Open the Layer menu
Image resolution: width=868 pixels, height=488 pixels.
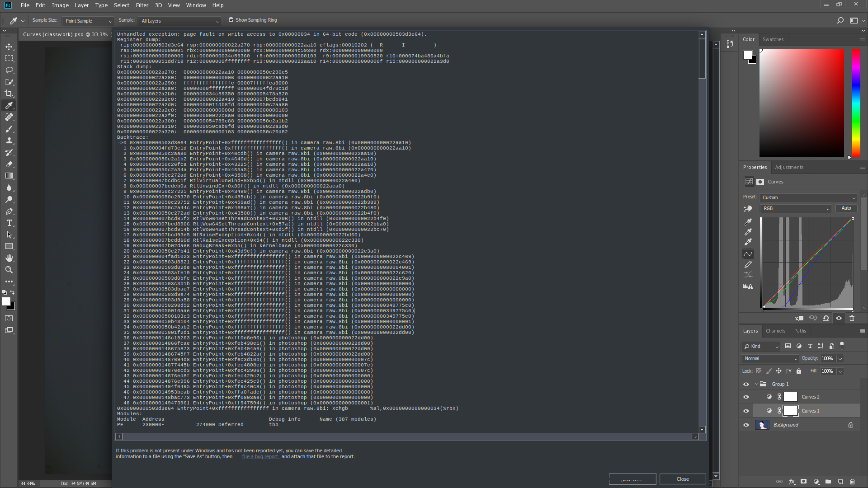(x=82, y=5)
